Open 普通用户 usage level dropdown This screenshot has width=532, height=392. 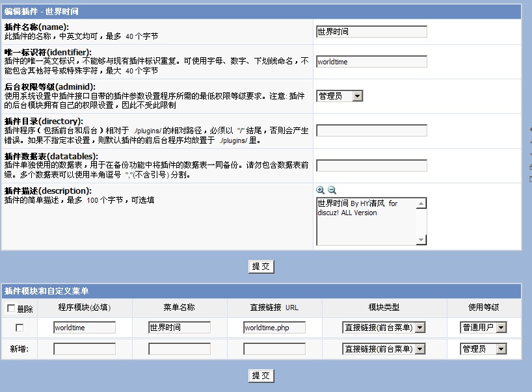[x=483, y=328]
